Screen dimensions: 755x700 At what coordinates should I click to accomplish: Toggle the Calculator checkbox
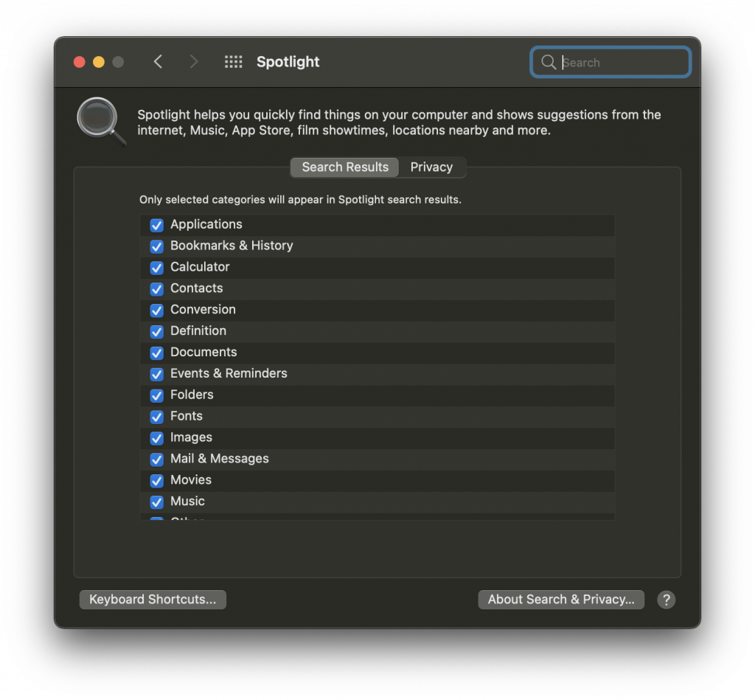(x=156, y=267)
